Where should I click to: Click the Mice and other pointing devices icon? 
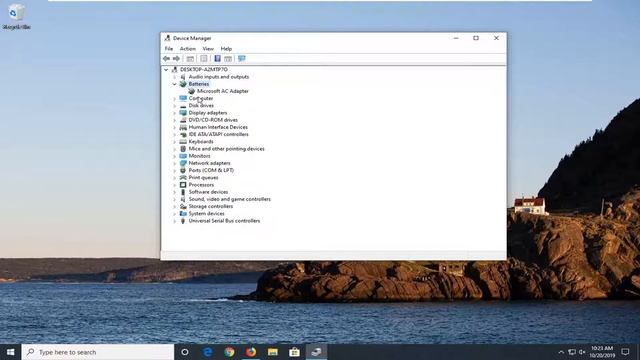(x=183, y=149)
